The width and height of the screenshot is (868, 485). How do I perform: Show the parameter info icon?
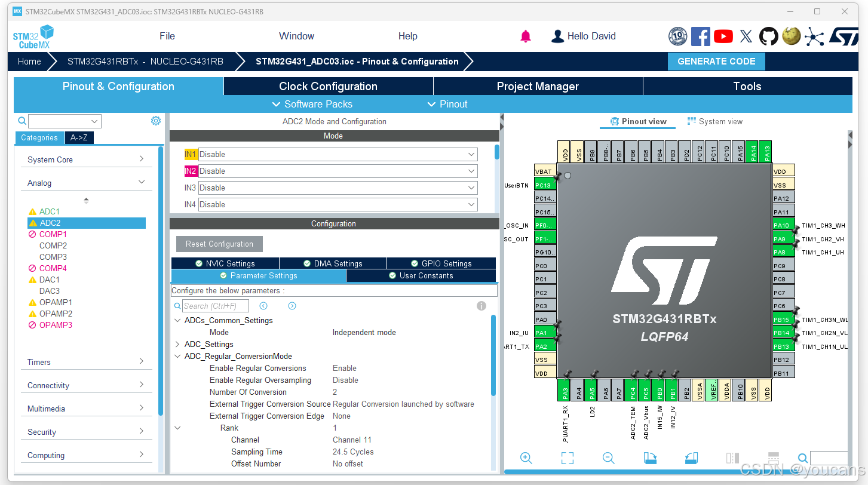481,306
